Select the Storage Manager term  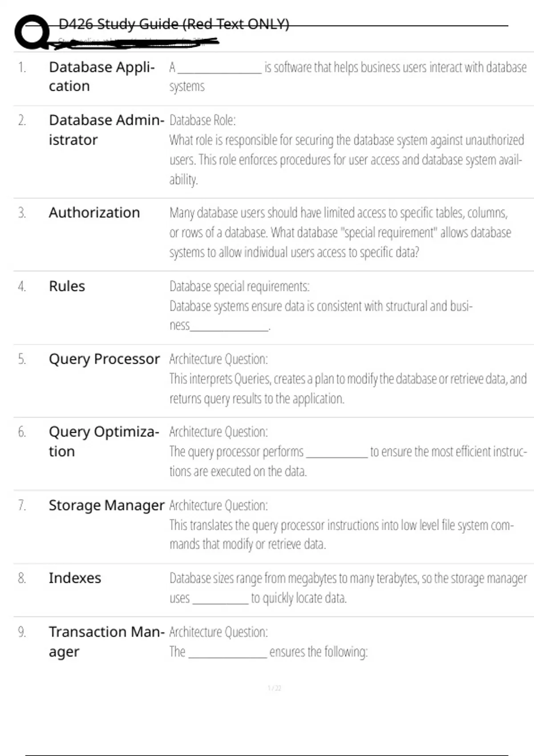click(x=106, y=505)
